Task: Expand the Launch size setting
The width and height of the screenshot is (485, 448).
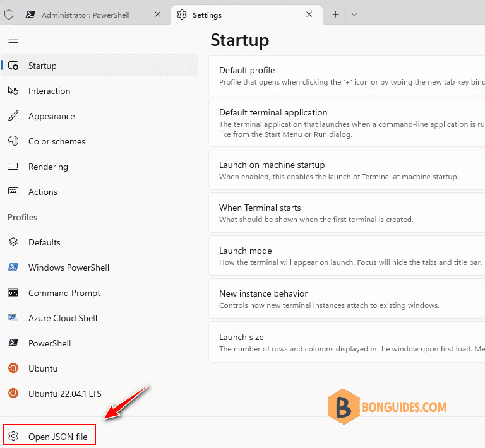Action: [347, 342]
